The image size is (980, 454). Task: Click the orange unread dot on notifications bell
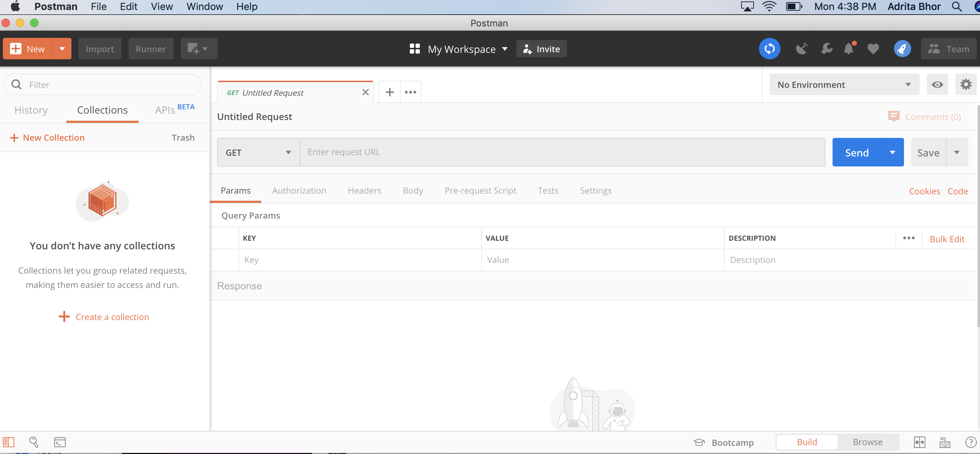pos(854,43)
